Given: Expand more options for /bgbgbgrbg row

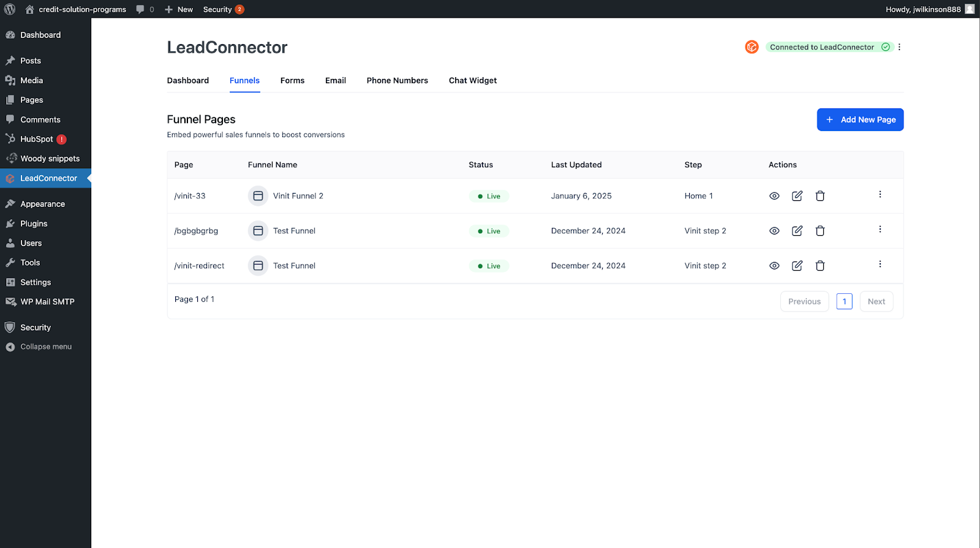Looking at the screenshot, I should (x=880, y=230).
